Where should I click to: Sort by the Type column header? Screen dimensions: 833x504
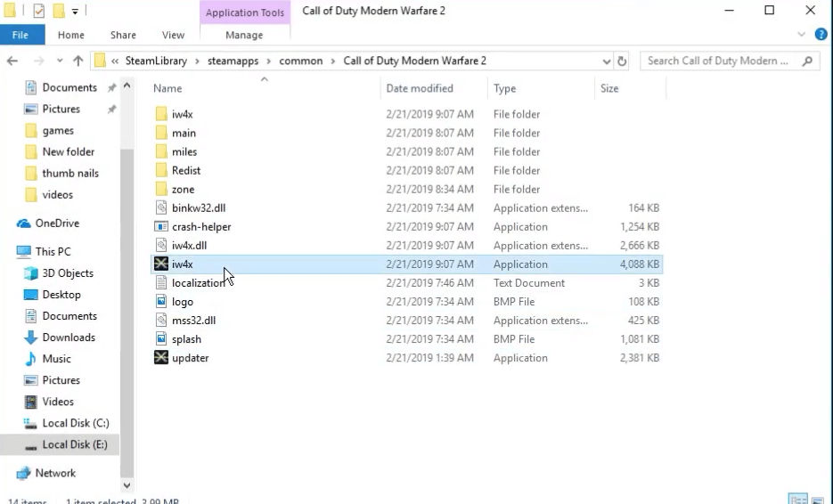click(541, 89)
